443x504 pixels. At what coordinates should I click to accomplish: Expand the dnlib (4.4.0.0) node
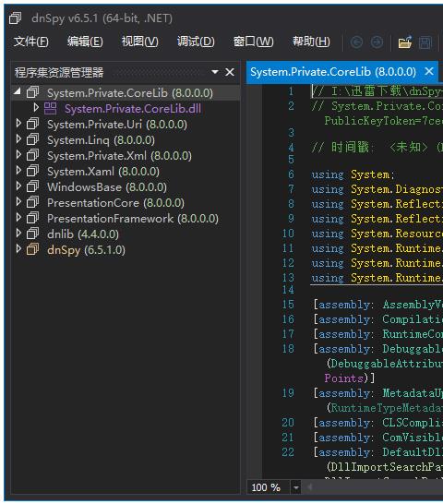tap(18, 234)
